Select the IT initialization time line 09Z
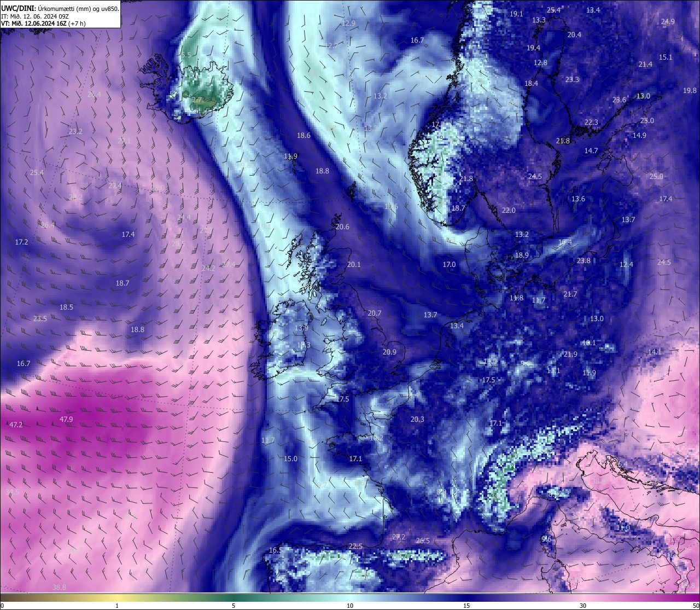 tap(36, 16)
